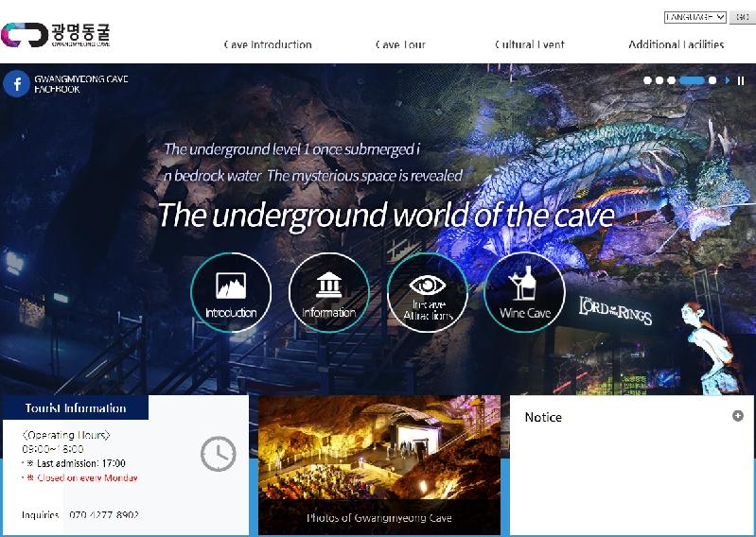Viewport: 756px width, 537px height.
Task: Click the clock icon in Tourist Information
Action: [218, 454]
